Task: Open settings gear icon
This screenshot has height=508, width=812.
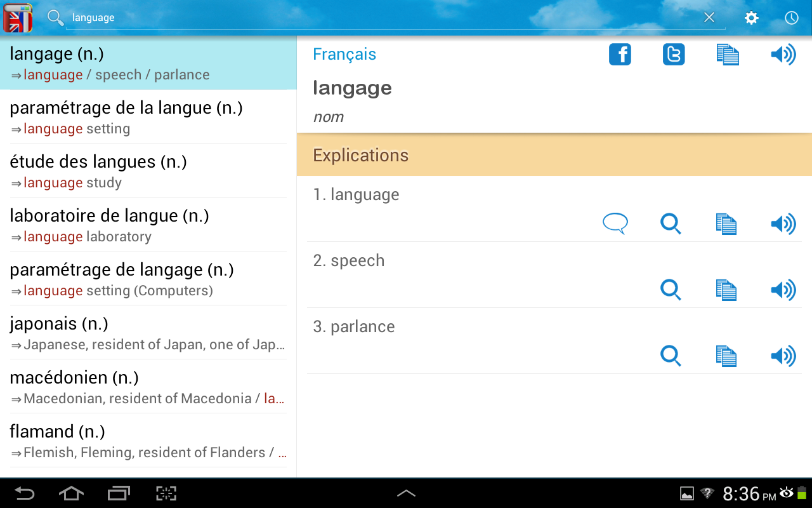Action: 751,18
